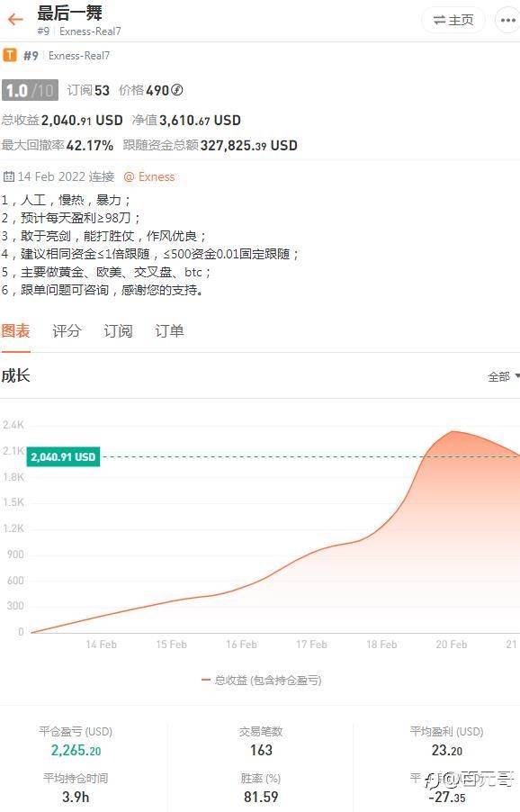Click the 20 Feb date on chart axis
520x812 pixels.
click(x=452, y=645)
